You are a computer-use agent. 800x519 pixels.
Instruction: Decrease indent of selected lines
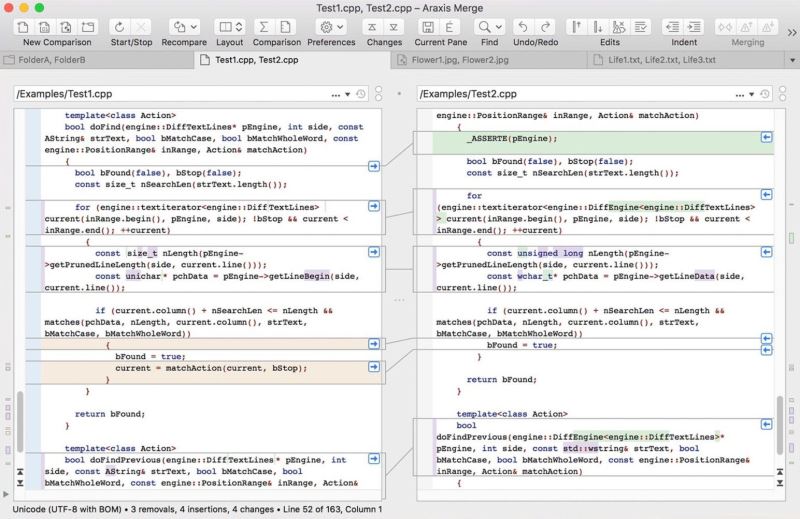coord(673,27)
